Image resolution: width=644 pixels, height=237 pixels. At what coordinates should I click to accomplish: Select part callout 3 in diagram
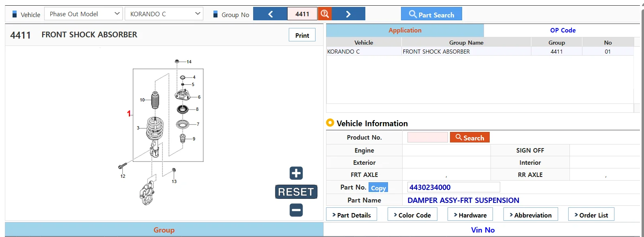pos(138,128)
